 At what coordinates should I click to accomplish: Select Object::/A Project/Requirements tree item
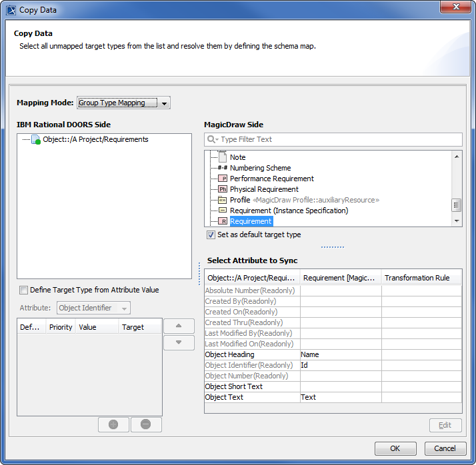tap(95, 139)
